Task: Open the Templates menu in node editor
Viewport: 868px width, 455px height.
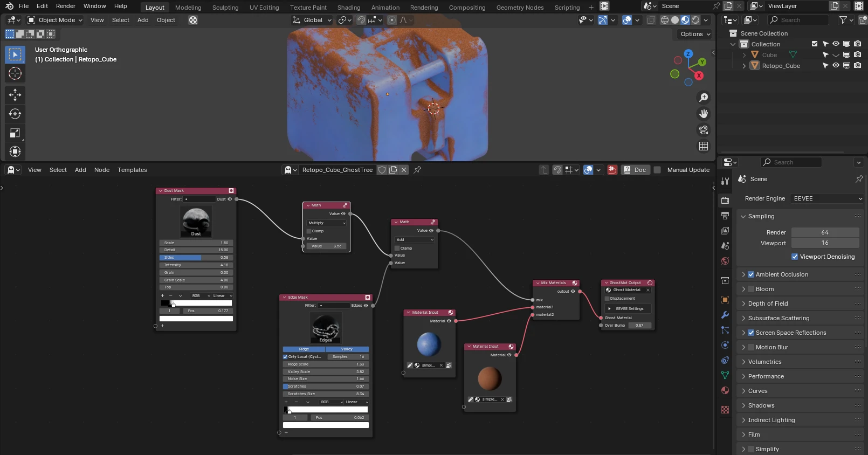Action: coord(132,170)
